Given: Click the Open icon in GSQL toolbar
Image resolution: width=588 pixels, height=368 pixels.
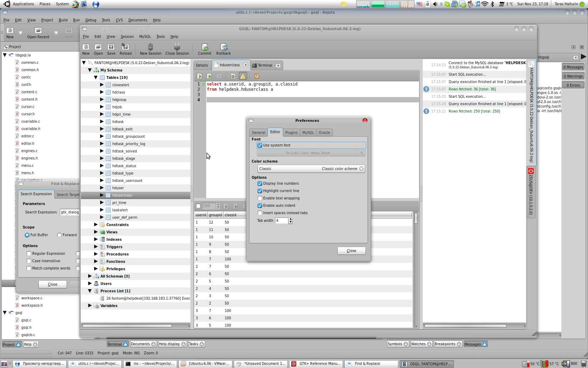Looking at the screenshot, I should click(x=98, y=47).
